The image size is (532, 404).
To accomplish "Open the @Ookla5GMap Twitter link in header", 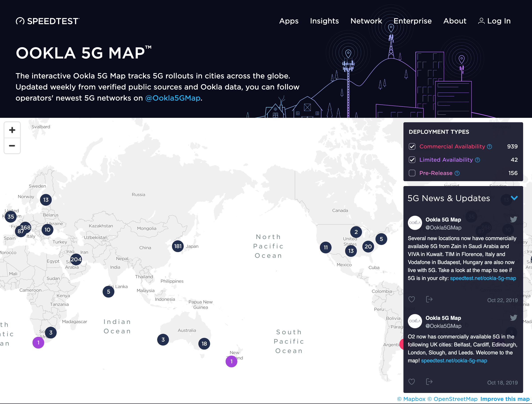I will (173, 98).
